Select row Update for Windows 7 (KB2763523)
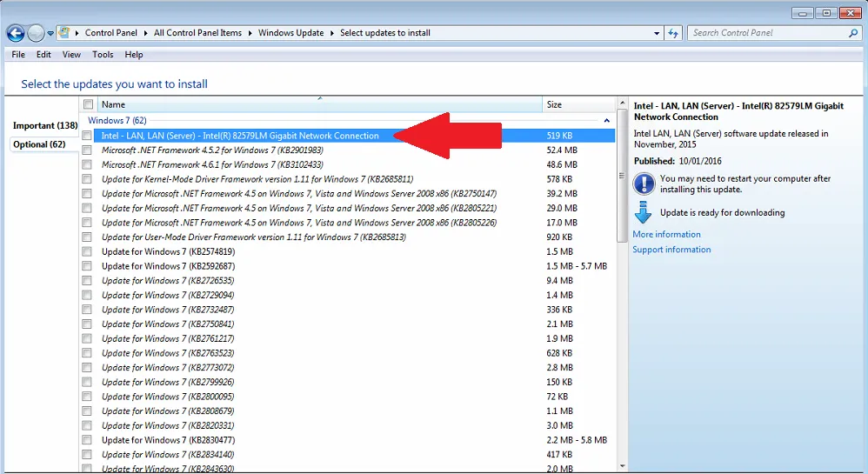 354,353
